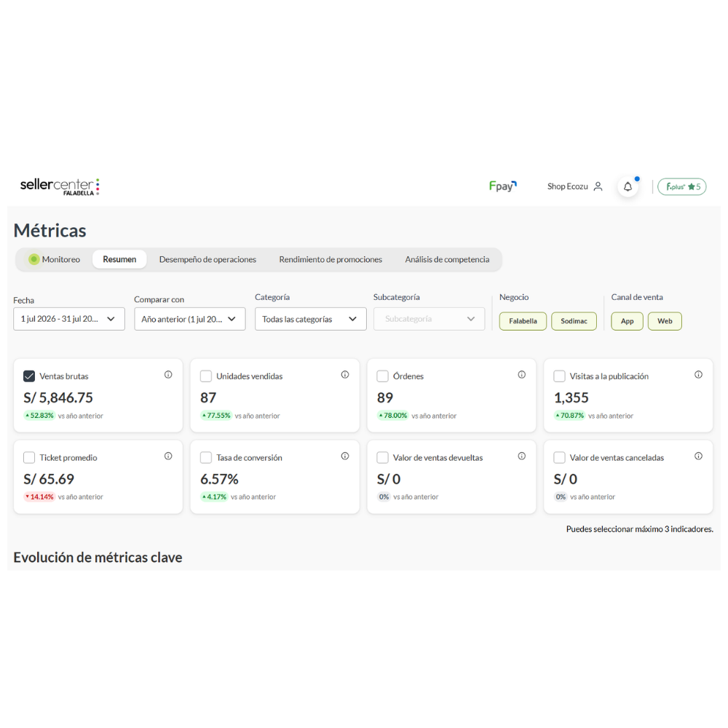Uncheck the Ventas brutas checkbox
This screenshot has width=728, height=728.
click(x=29, y=376)
